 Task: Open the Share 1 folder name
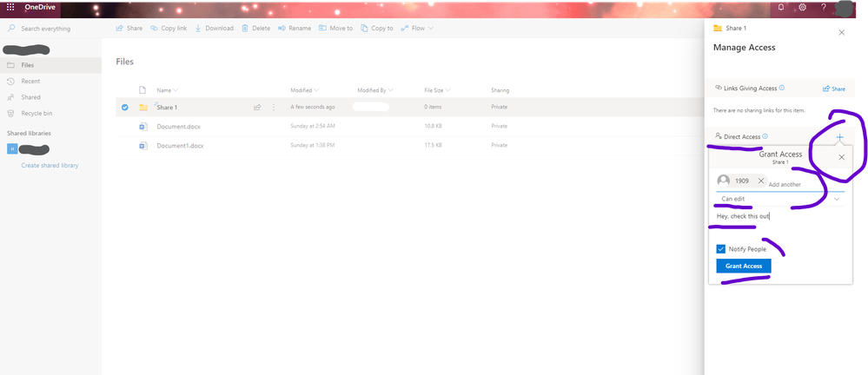tap(167, 108)
